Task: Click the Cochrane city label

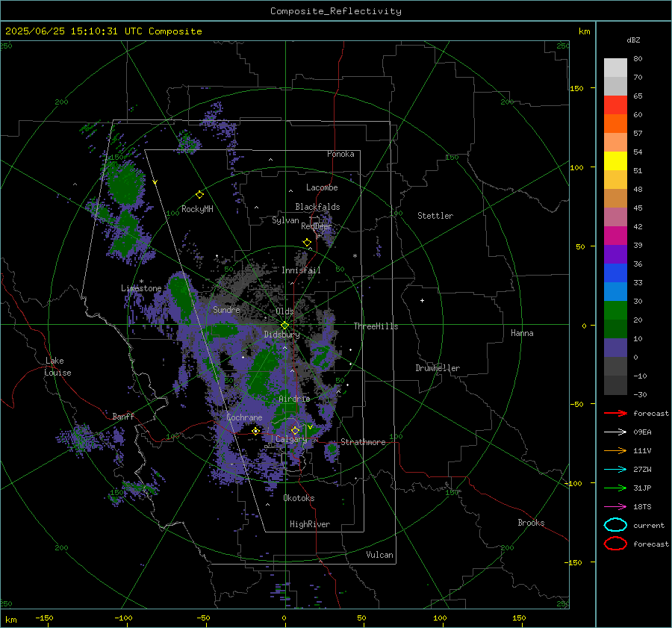Action: [x=244, y=417]
